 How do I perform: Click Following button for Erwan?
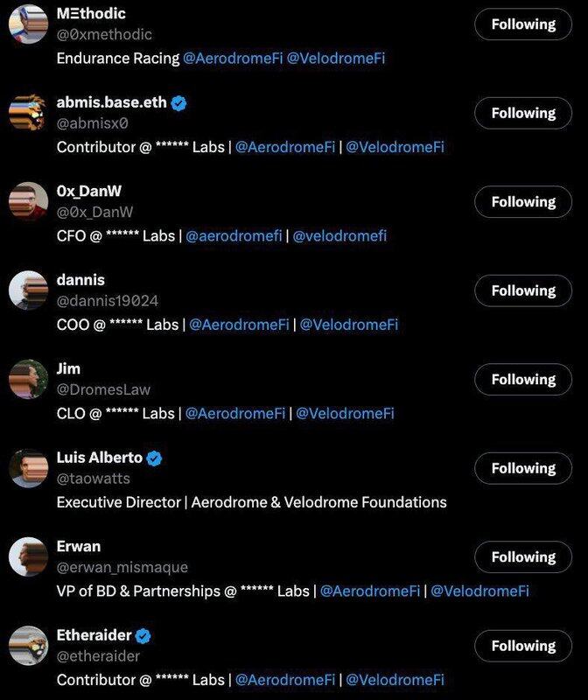tap(523, 557)
